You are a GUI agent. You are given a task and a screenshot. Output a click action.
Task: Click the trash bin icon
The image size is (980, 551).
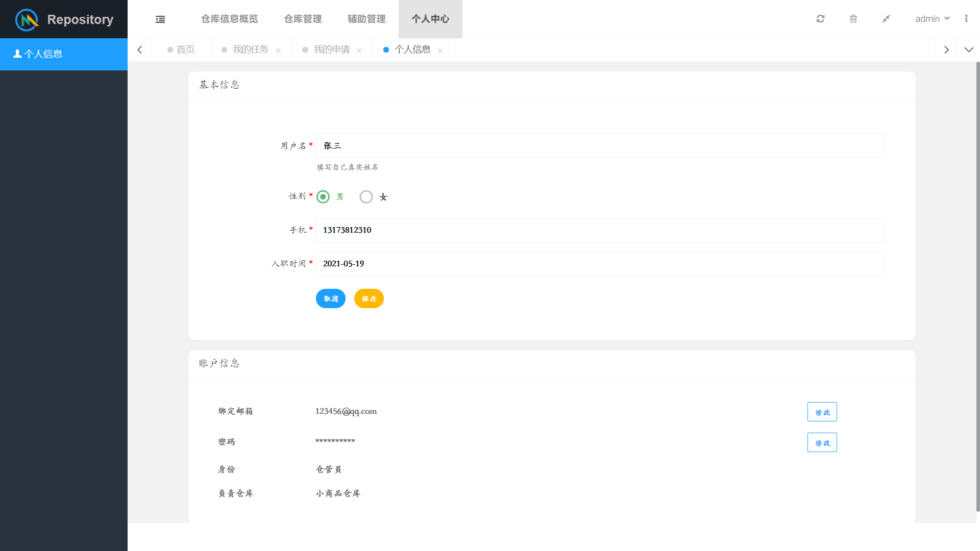[853, 19]
